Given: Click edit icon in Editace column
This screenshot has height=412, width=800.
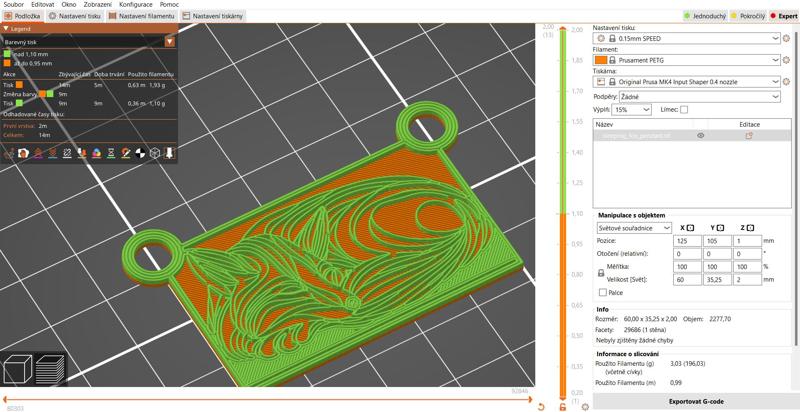Looking at the screenshot, I should (749, 136).
